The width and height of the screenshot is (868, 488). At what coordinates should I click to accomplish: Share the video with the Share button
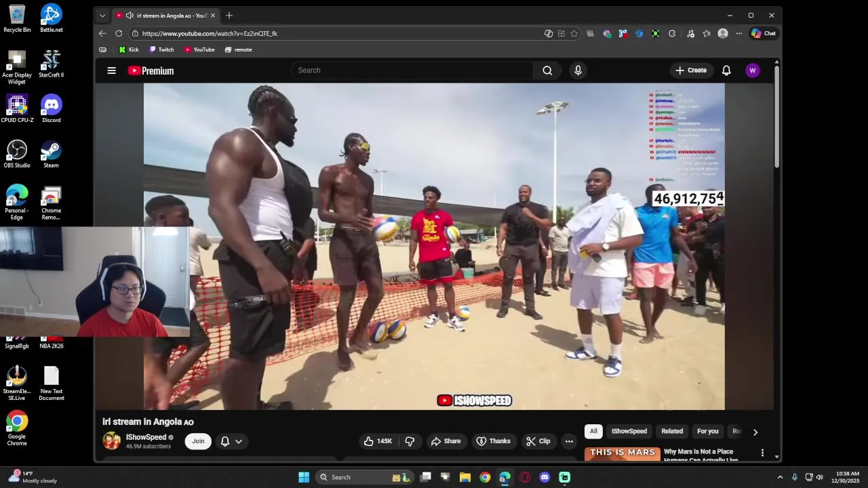click(446, 441)
